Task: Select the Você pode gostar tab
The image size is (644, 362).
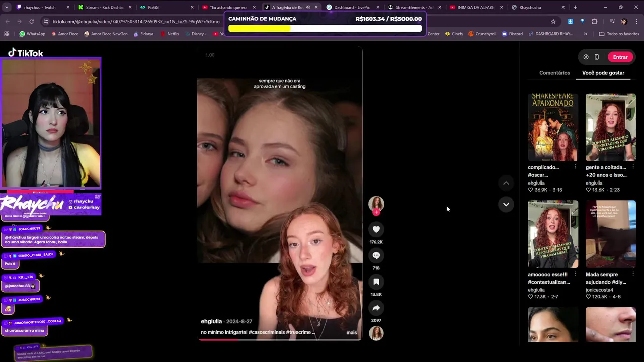Action: 603,73
